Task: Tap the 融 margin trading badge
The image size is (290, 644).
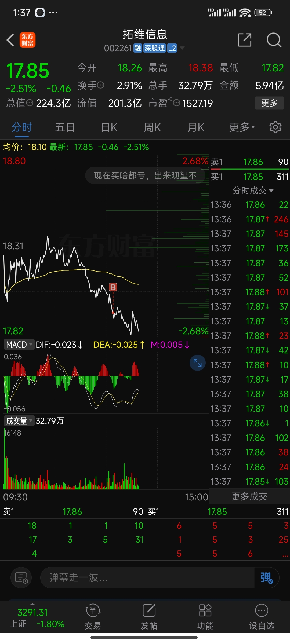Action: (138, 48)
